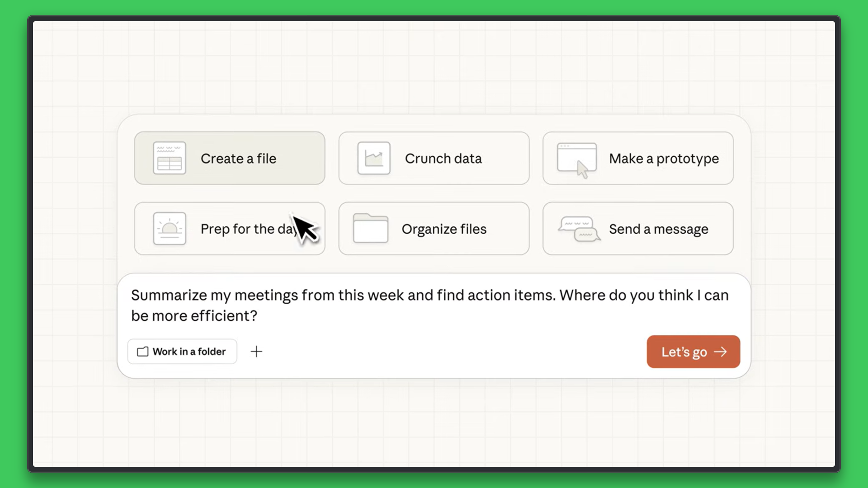The width and height of the screenshot is (868, 488).
Task: Pick the Send a message label
Action: (658, 229)
